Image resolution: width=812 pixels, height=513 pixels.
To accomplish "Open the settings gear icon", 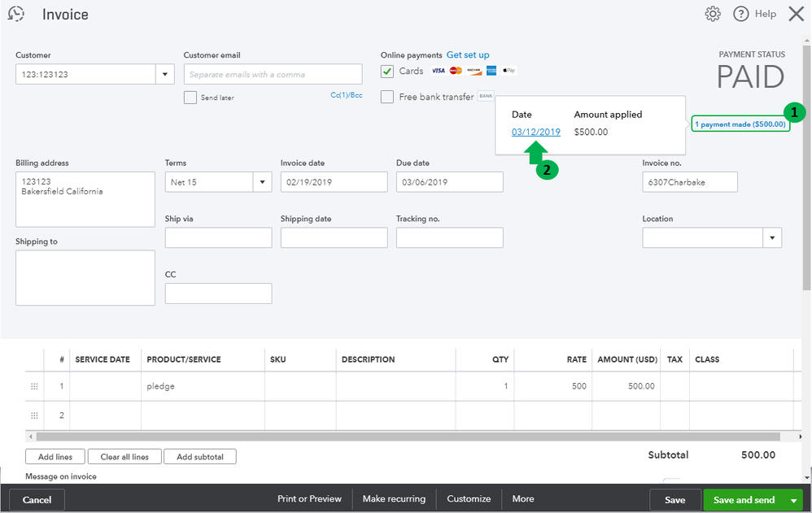I will [713, 14].
